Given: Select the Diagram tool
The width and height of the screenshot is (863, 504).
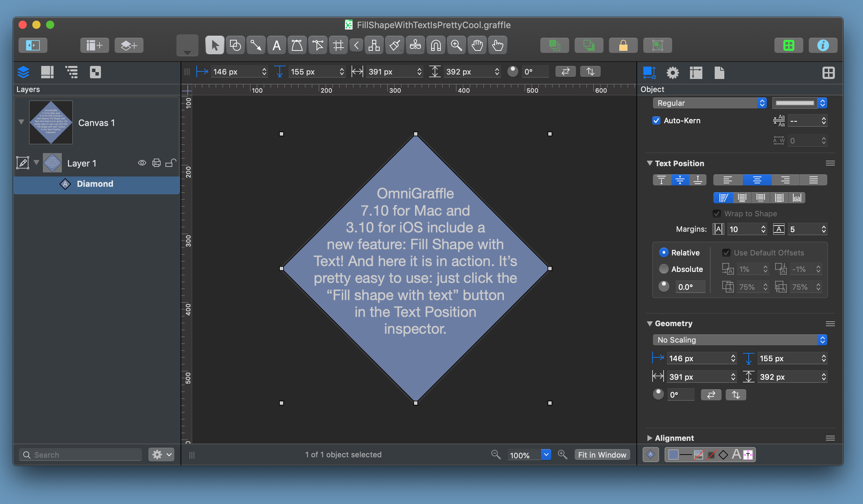Looking at the screenshot, I should click(374, 45).
